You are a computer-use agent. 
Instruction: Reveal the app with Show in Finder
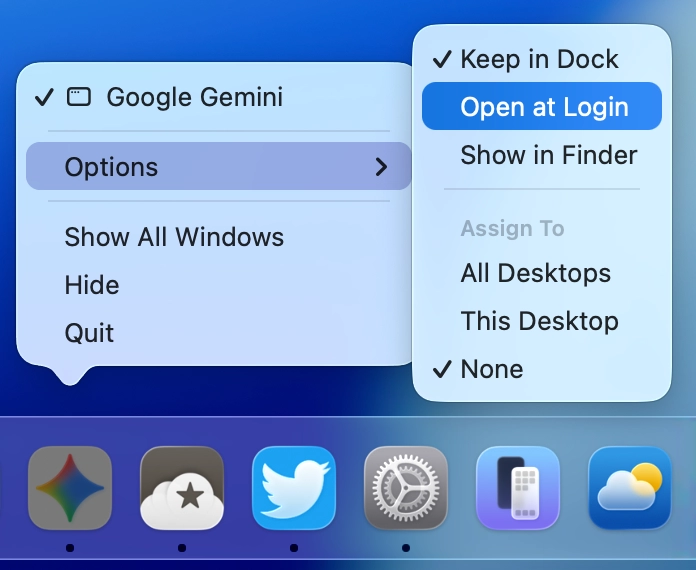click(548, 155)
